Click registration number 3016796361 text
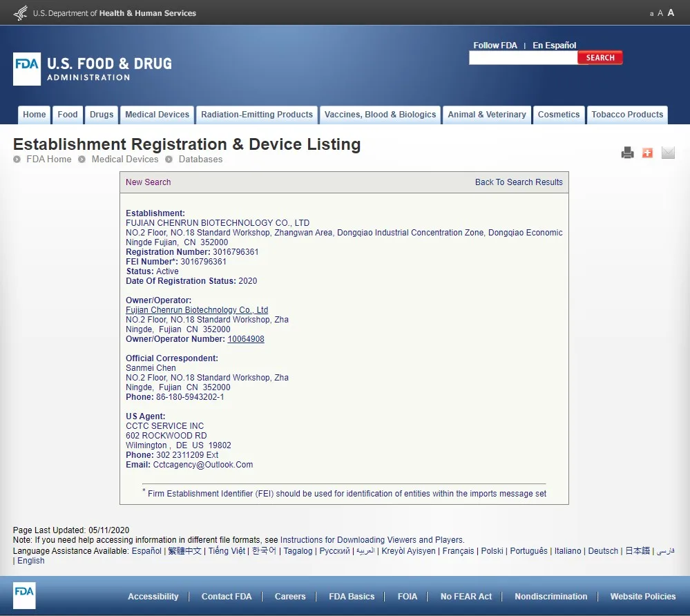Image resolution: width=690 pixels, height=616 pixels. pyautogui.click(x=236, y=252)
